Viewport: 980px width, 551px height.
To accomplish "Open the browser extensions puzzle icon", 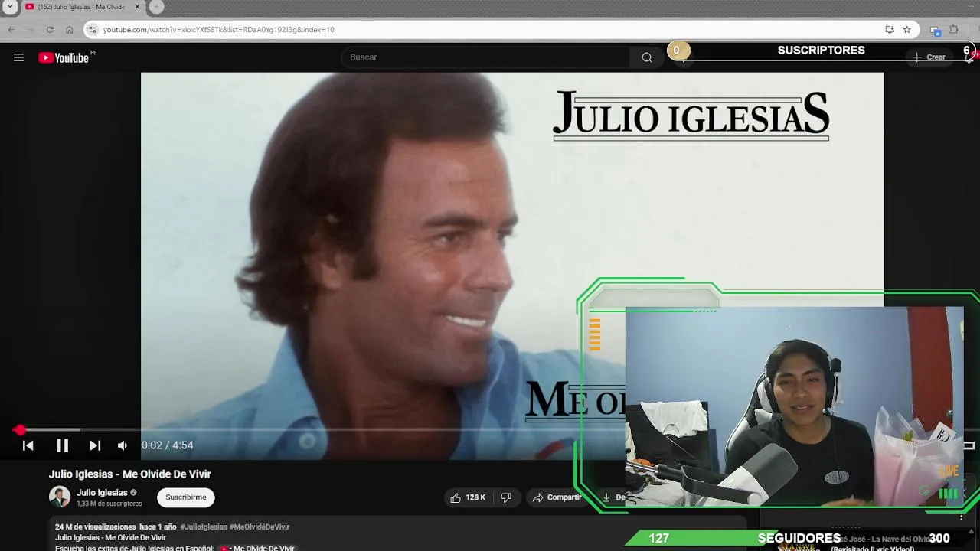I will 954,30.
